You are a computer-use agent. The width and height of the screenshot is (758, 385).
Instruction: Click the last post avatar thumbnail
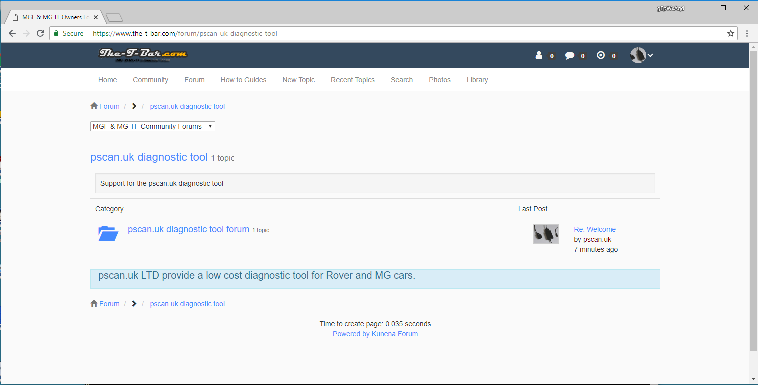[x=546, y=234]
